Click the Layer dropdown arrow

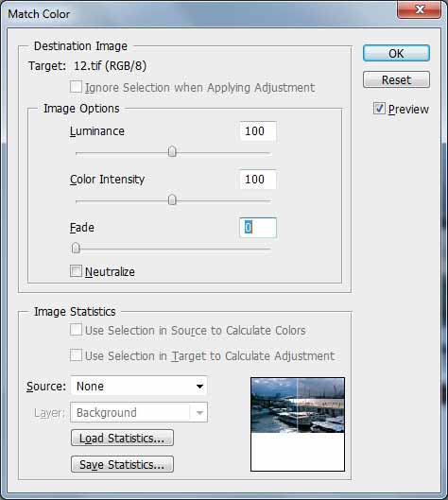pyautogui.click(x=199, y=413)
